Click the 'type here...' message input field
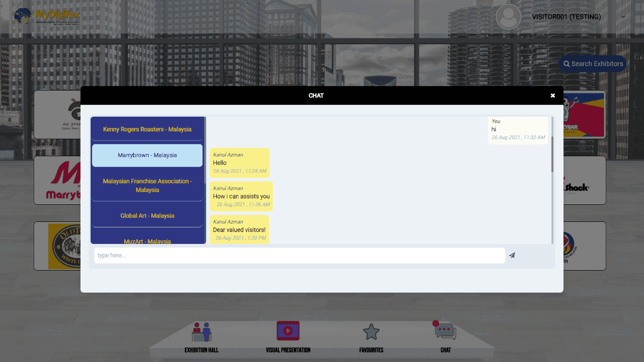 tap(299, 255)
